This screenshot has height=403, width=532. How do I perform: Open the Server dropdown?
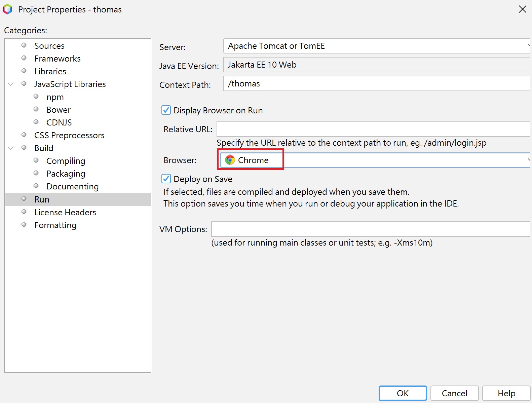pyautogui.click(x=377, y=46)
